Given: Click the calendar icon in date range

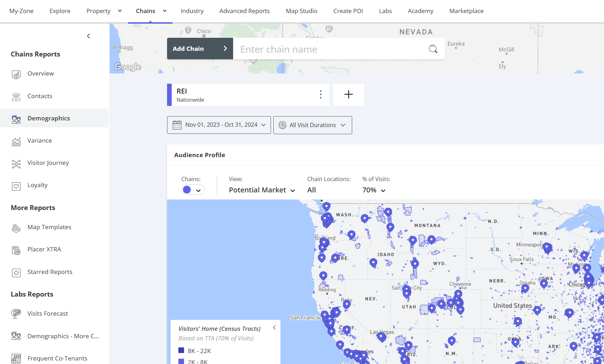Looking at the screenshot, I should pos(177,125).
